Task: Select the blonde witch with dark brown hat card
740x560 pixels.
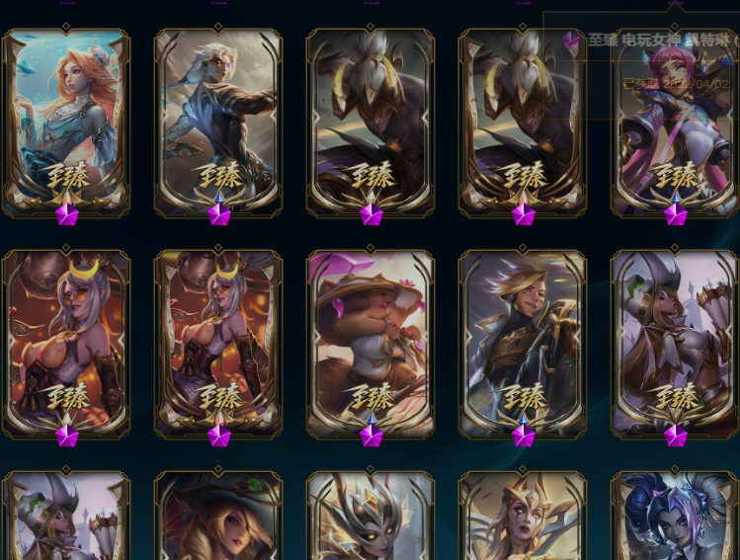Action: click(x=218, y=515)
